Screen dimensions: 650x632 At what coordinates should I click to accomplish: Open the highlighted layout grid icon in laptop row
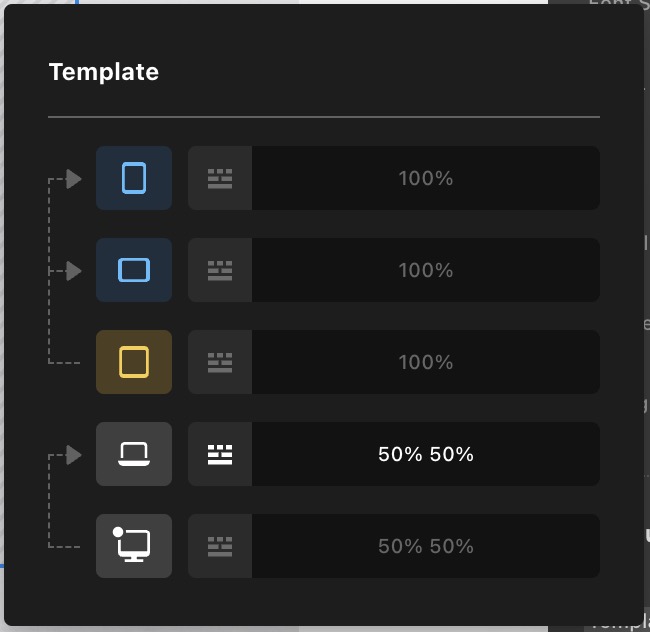click(x=220, y=454)
